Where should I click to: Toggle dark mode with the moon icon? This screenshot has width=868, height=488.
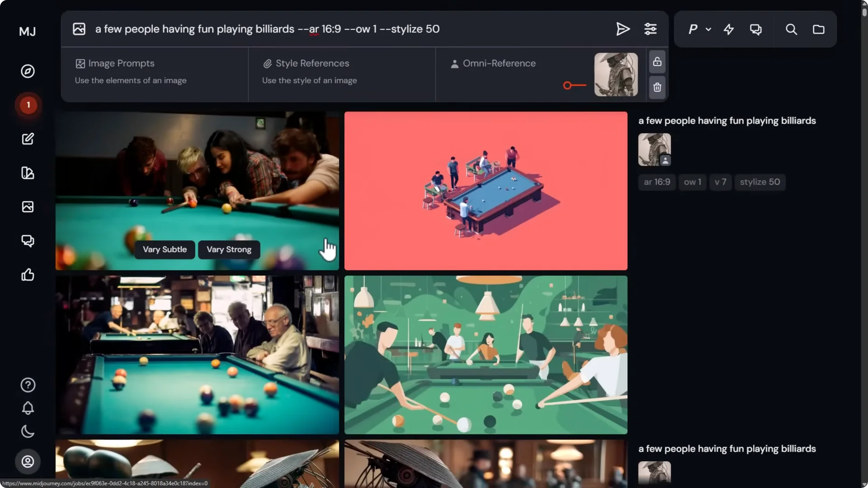[x=28, y=432]
